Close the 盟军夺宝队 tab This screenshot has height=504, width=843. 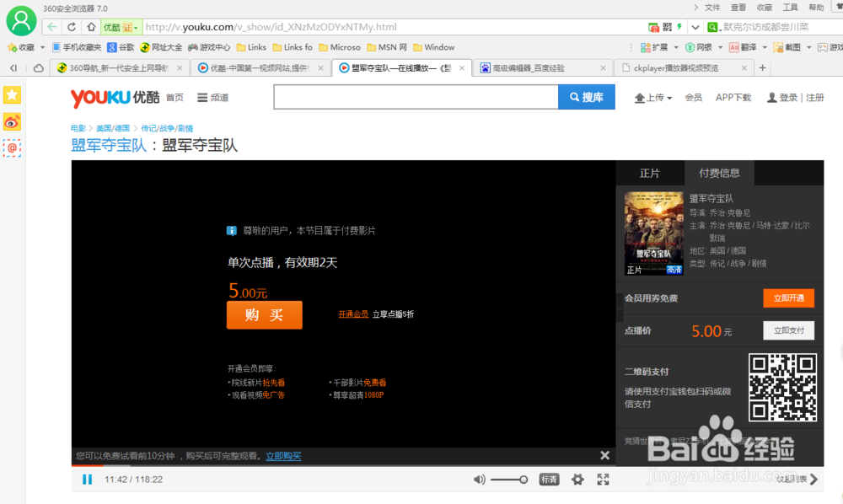(462, 67)
